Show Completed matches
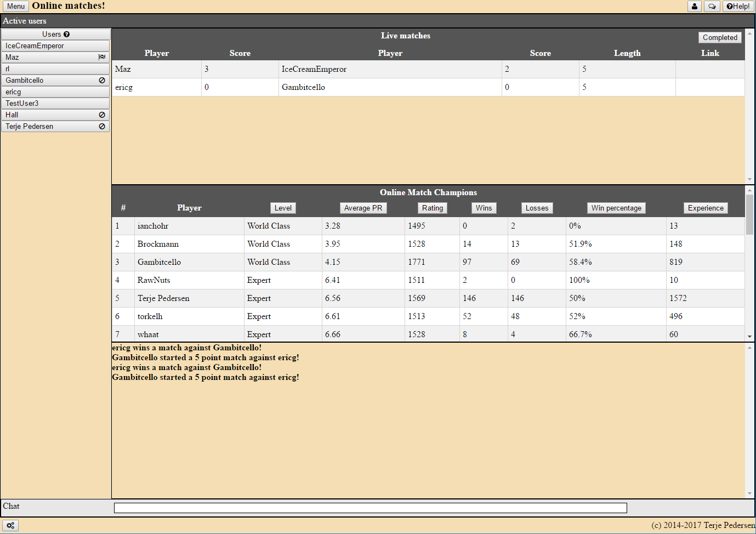Image resolution: width=756 pixels, height=534 pixels. (720, 37)
